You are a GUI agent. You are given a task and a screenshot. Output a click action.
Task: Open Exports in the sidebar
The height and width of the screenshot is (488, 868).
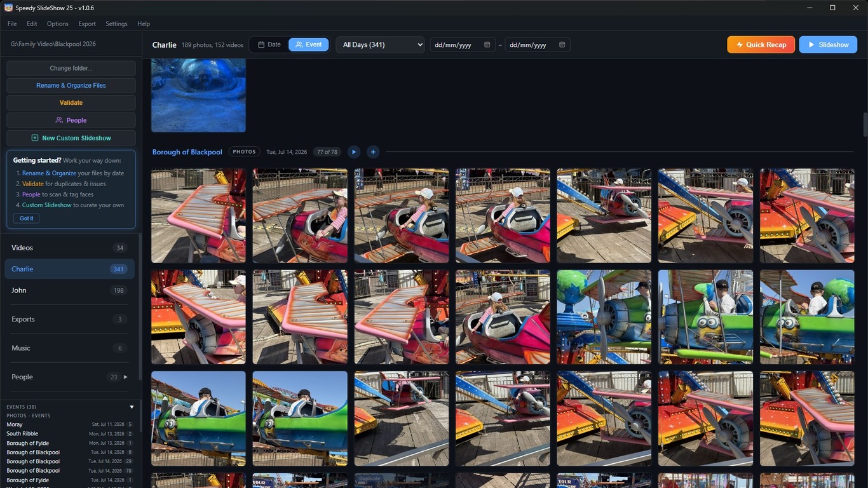(69, 319)
